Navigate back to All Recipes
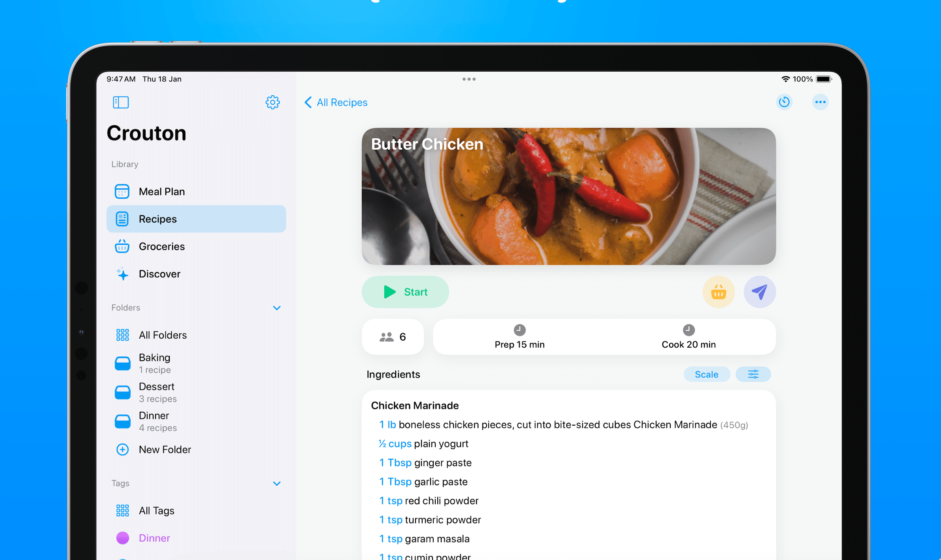 [335, 101]
